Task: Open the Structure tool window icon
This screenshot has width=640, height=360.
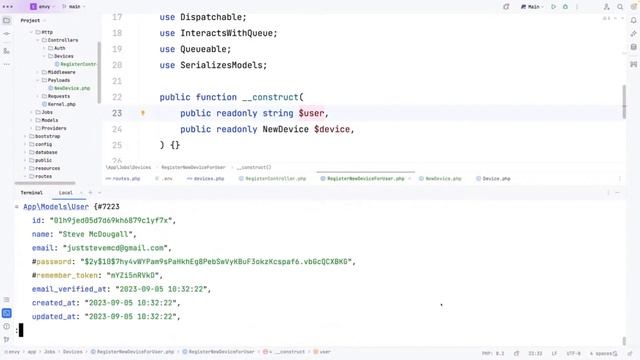Action: (7, 51)
